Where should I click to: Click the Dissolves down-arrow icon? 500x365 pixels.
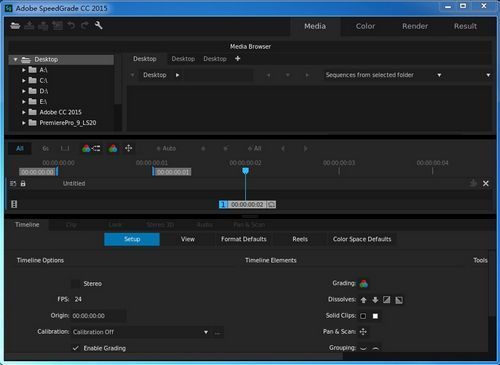pos(375,300)
